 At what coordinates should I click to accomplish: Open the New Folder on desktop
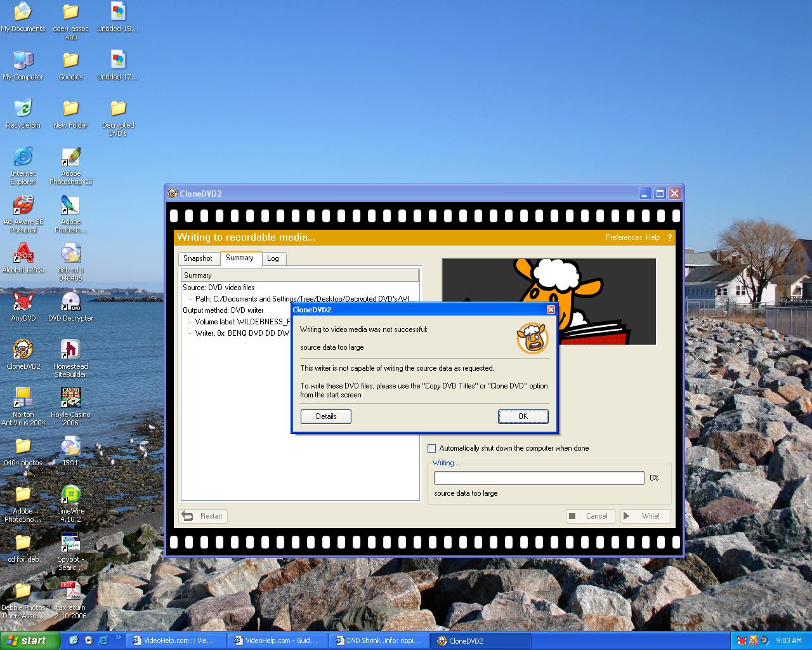click(x=70, y=114)
